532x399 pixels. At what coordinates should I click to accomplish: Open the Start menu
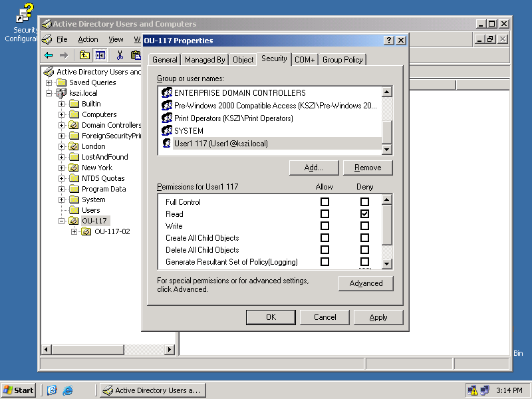(19, 390)
